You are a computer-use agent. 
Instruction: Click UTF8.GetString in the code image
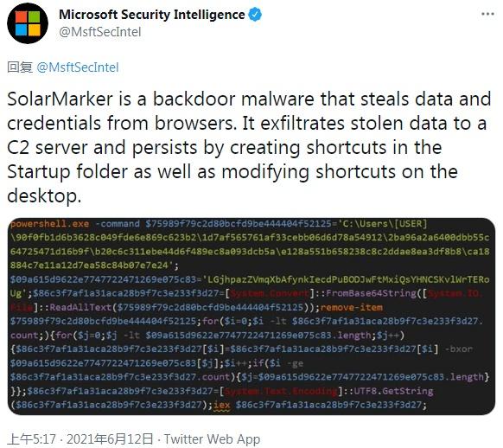tap(393, 391)
